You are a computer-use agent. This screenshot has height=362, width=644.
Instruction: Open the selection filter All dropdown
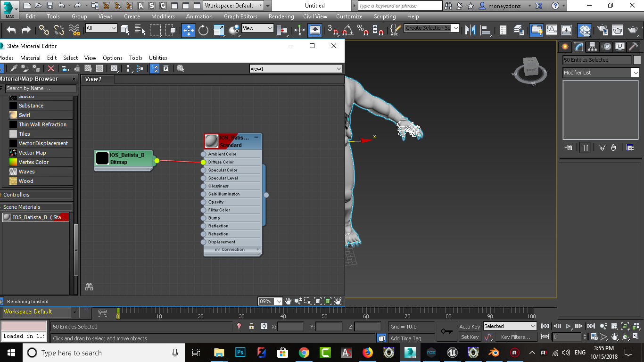(x=100, y=28)
